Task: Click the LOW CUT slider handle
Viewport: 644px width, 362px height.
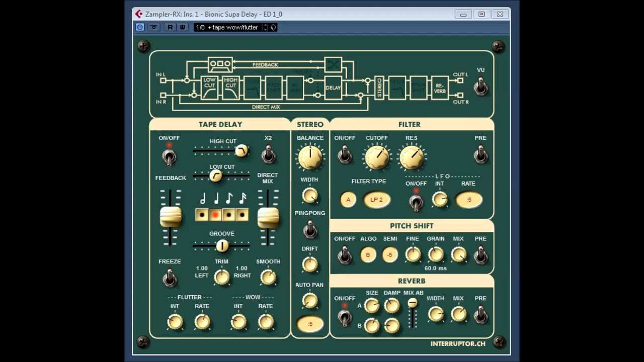Action: tap(215, 175)
